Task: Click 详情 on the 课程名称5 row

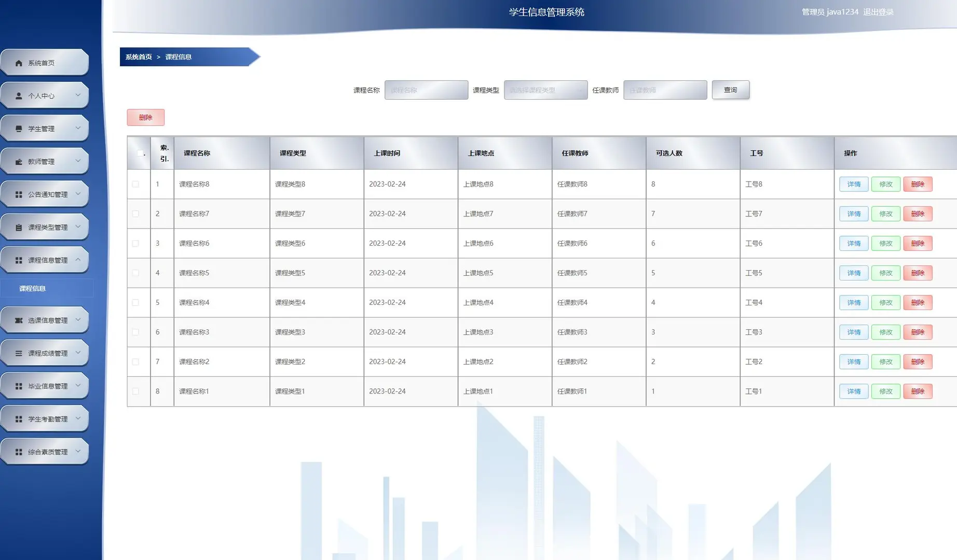Action: coord(853,273)
